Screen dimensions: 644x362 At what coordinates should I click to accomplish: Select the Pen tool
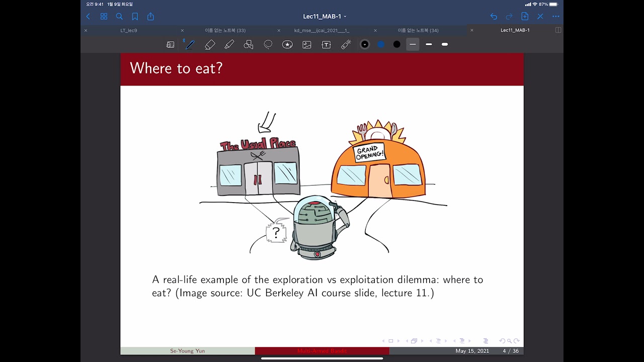[x=190, y=44]
